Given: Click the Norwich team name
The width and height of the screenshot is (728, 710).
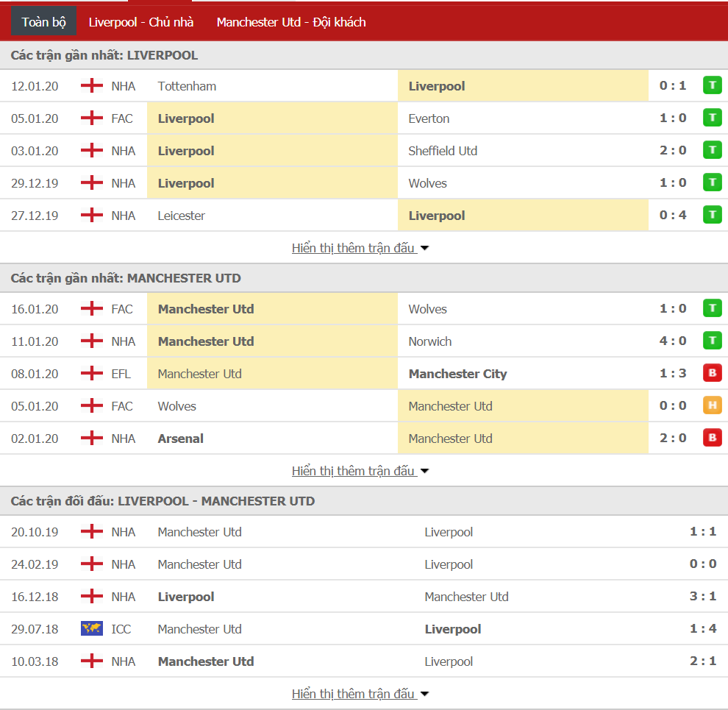Looking at the screenshot, I should [x=430, y=341].
